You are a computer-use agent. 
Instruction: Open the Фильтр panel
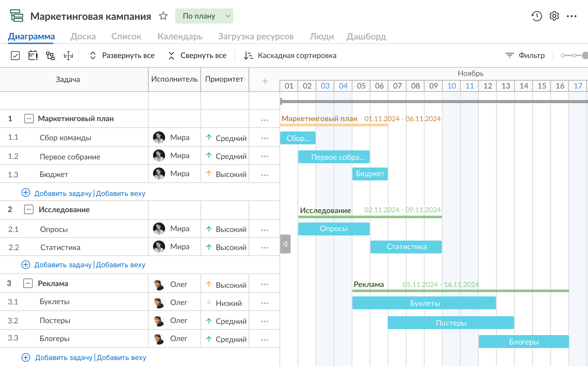[525, 55]
